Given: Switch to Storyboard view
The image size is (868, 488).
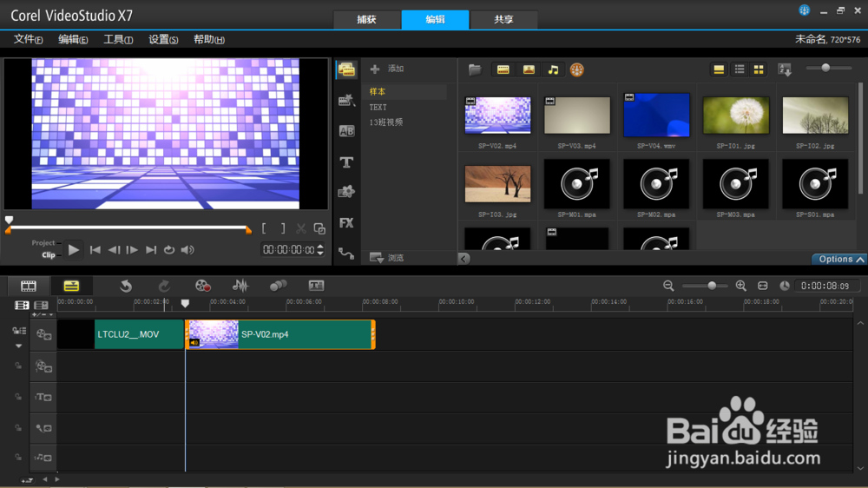Looking at the screenshot, I should [x=29, y=286].
